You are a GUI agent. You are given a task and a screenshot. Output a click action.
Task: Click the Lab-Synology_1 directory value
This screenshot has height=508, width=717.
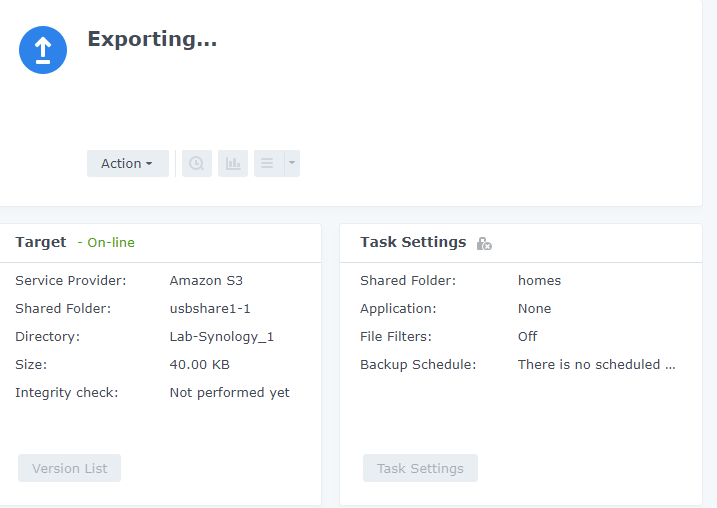tap(222, 337)
